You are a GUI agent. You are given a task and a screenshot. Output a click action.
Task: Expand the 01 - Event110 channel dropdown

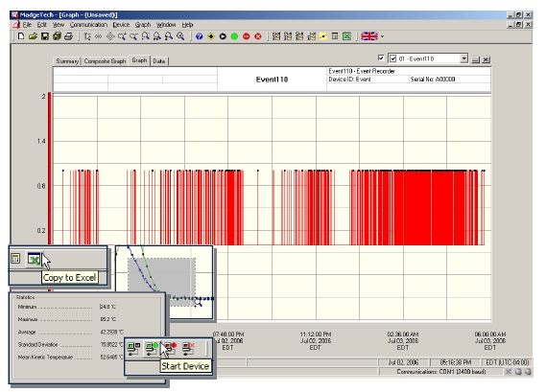[x=463, y=58]
